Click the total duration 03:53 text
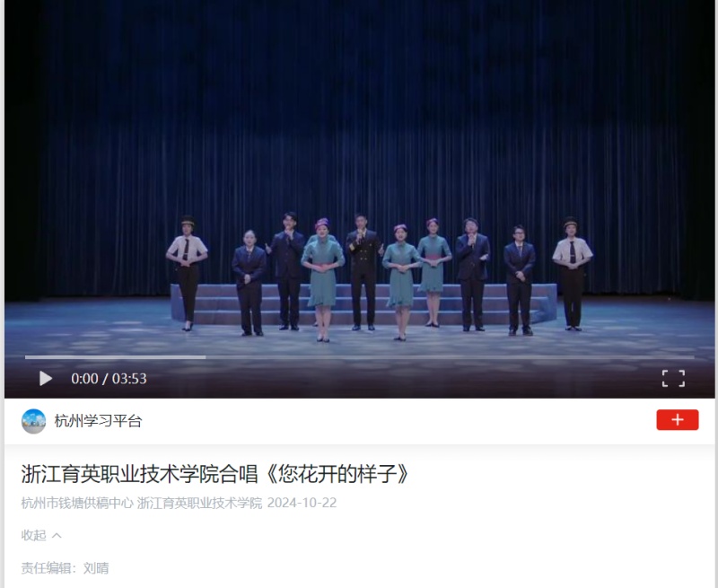 (x=129, y=379)
